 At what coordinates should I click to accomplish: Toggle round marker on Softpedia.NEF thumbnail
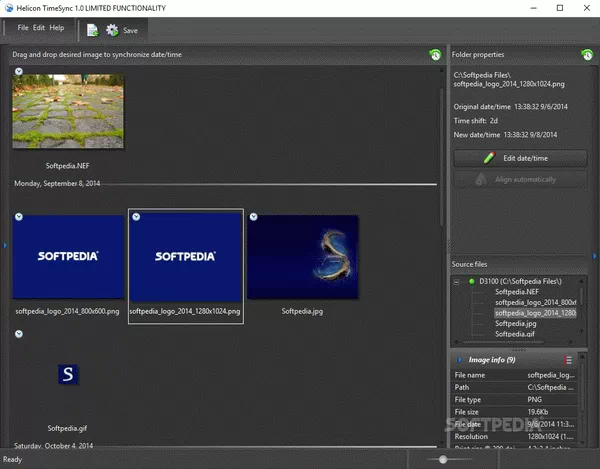point(19,71)
